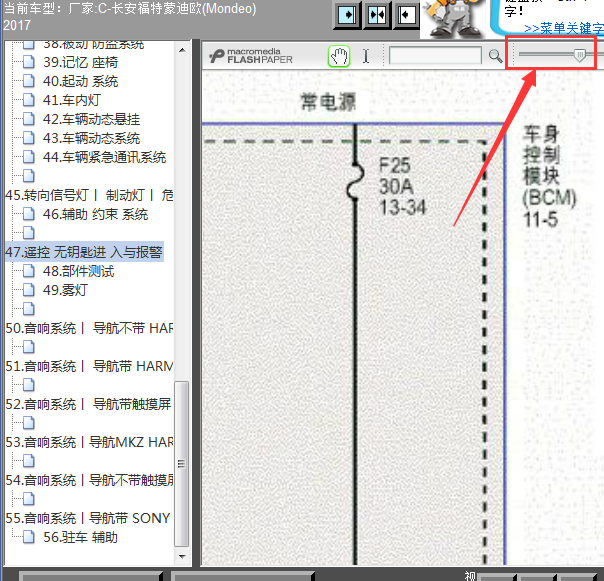Open tree item 42.车辆动态悬挂

(91, 119)
